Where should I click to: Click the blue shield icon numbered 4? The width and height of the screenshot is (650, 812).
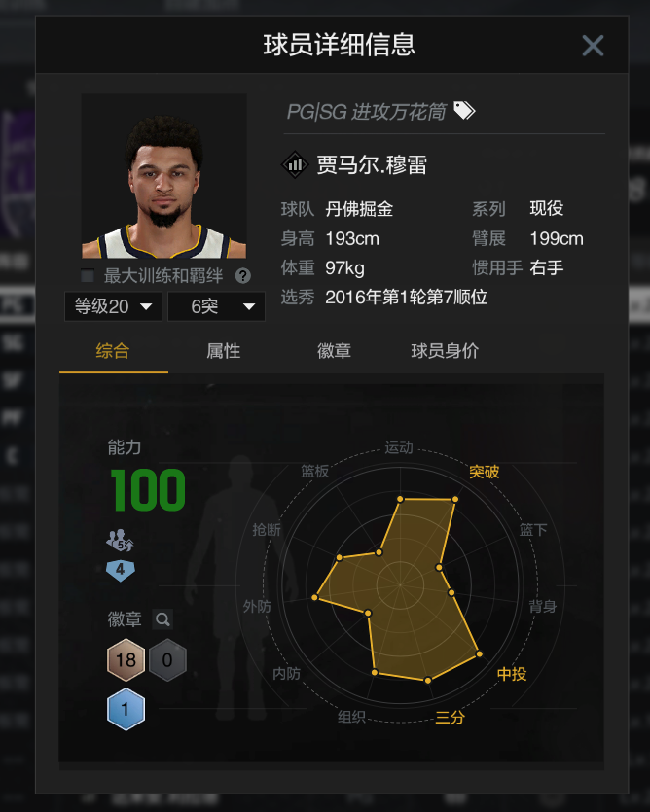(121, 571)
